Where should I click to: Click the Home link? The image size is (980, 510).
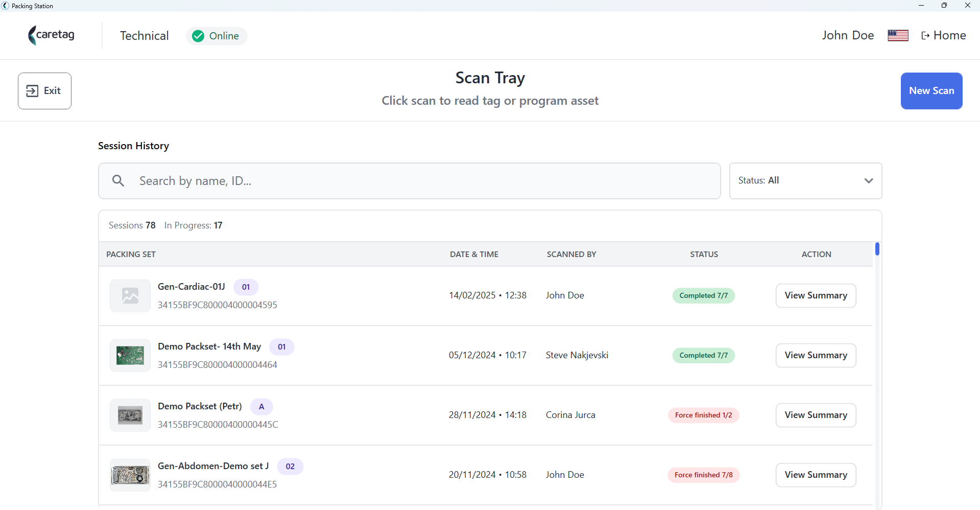pyautogui.click(x=943, y=35)
